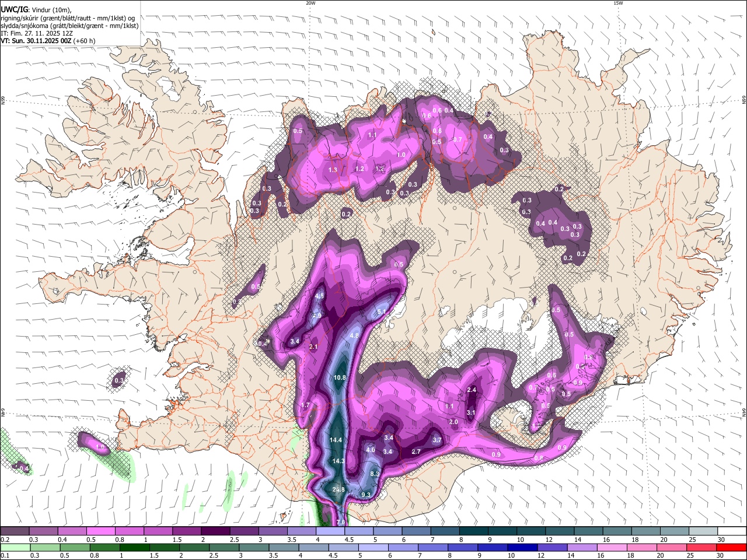
Task: Click the 'IT: Fim. 27. 11. 2025 12Z' line
Action: [37, 33]
